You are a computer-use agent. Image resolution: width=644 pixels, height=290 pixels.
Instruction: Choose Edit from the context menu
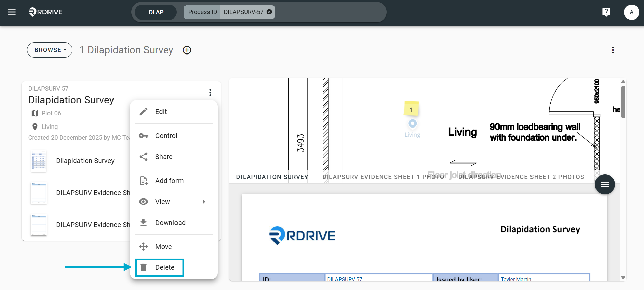(174, 112)
